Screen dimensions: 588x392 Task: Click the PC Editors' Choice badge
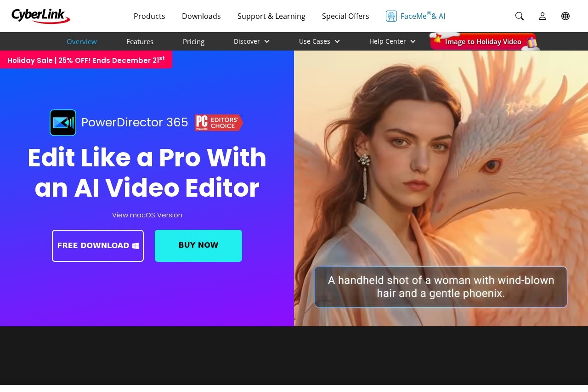(219, 123)
